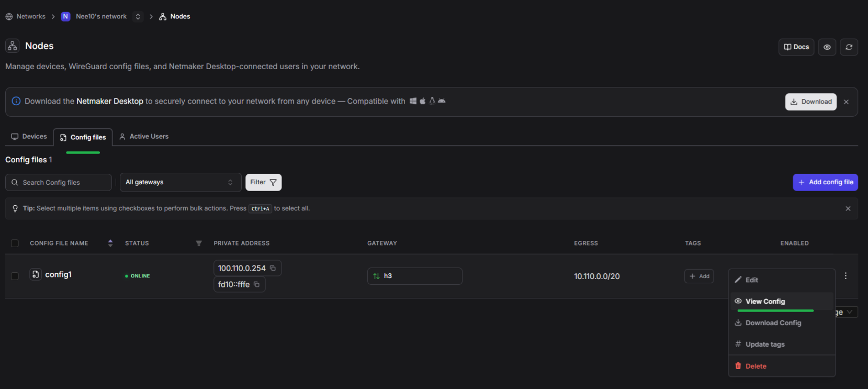
Task: Click the Android platform icon
Action: tap(442, 101)
